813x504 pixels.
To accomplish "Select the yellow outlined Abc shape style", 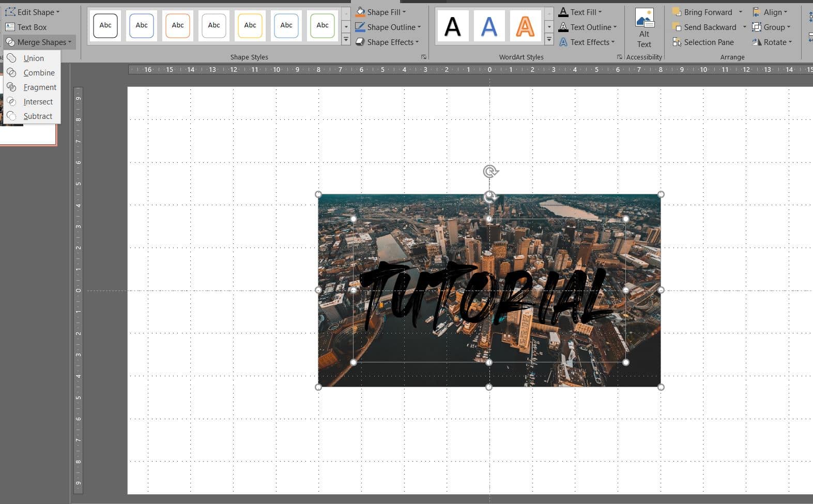I will tap(250, 25).
